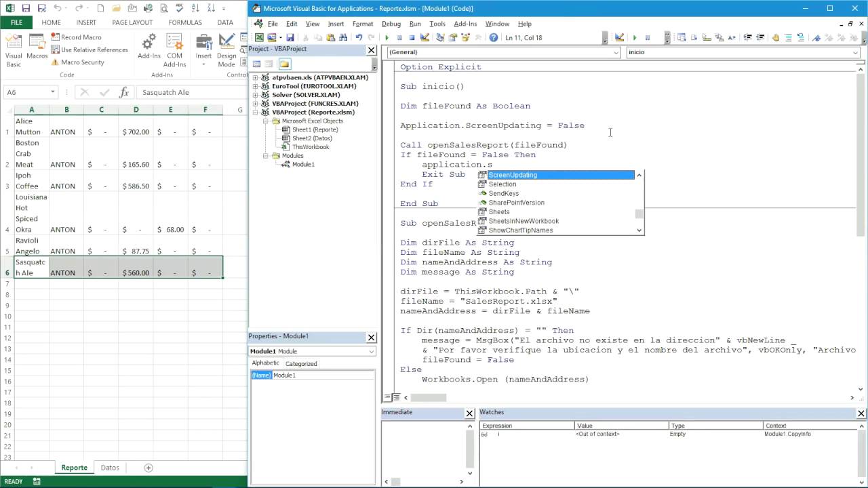Click the View Microsoft Excel icon in VBA toolbar
Screen dimensions: 868x488
[x=259, y=37]
